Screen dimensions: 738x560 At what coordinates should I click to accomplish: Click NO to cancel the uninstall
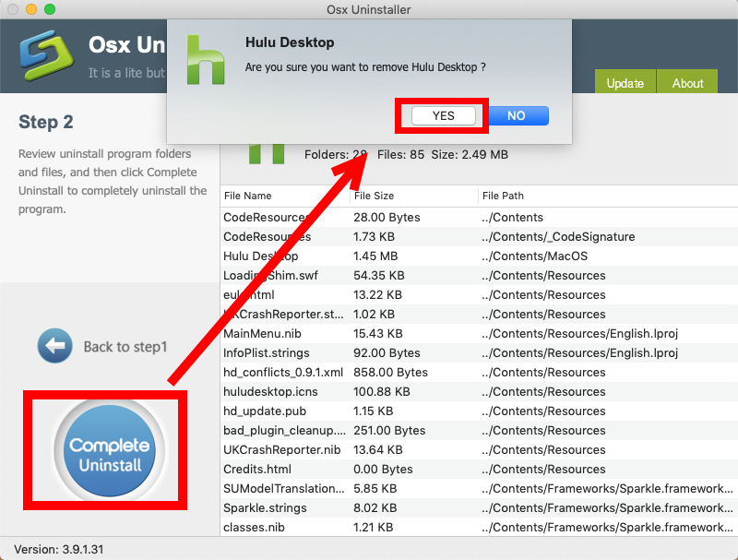coord(517,115)
